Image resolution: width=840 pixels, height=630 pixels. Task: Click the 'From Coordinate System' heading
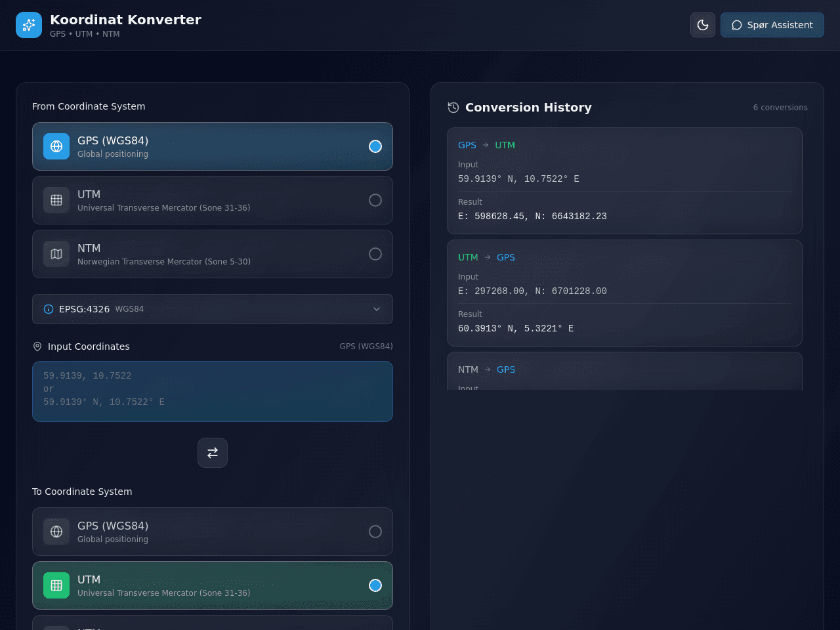tap(89, 106)
